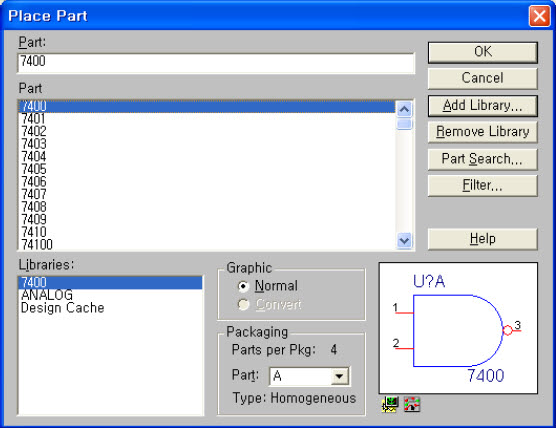This screenshot has height=428, width=556.
Task: Click the Part Search button
Action: pos(483,159)
